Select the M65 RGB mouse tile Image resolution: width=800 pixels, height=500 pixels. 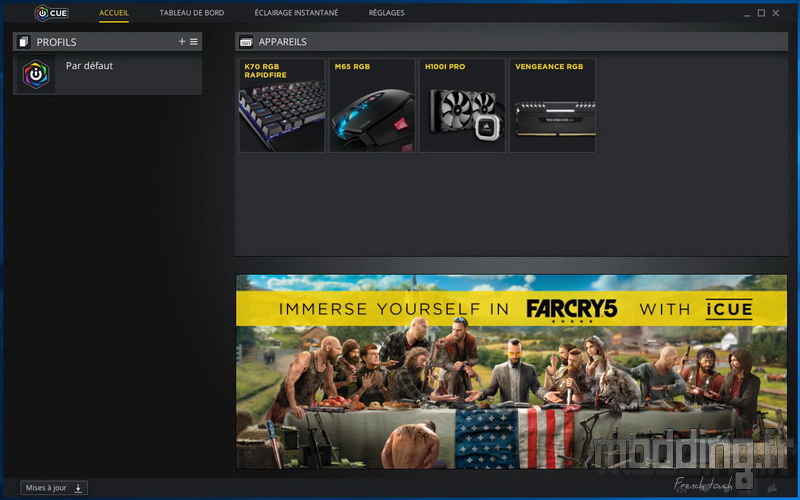372,105
